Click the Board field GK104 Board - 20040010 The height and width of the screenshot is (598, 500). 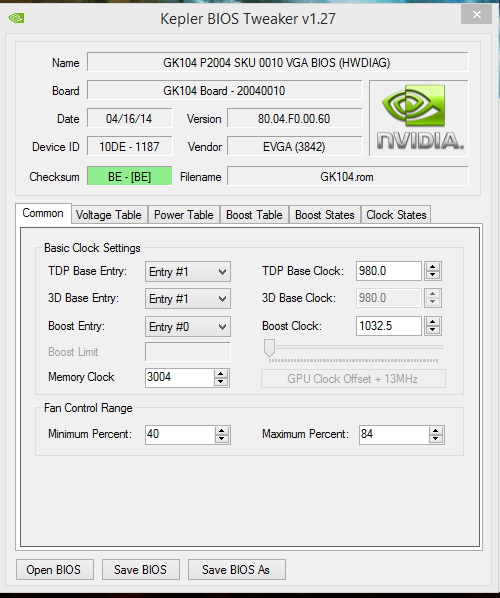(x=224, y=90)
